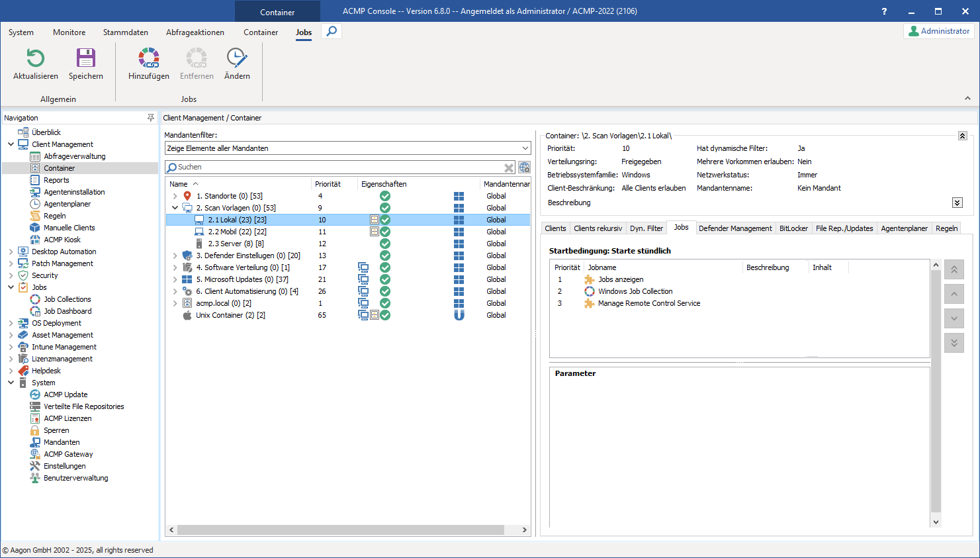Open the Stammdaten ribbon tab

[x=125, y=32]
